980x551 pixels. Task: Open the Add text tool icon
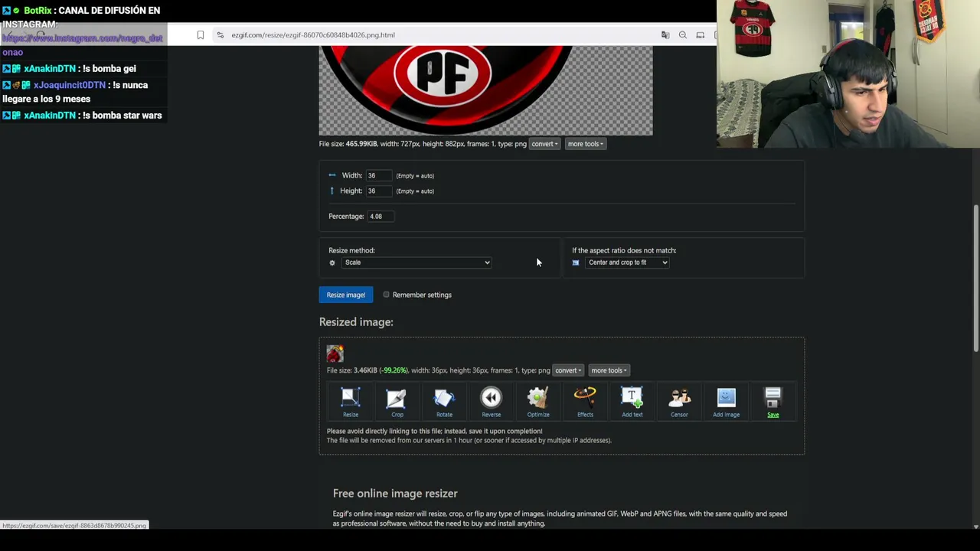pyautogui.click(x=632, y=398)
